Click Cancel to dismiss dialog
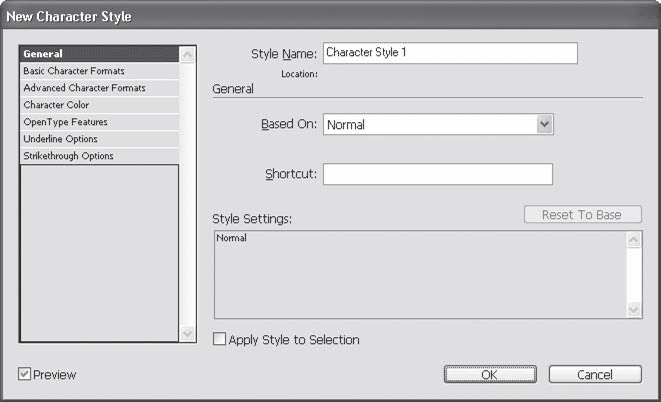The width and height of the screenshot is (661, 402). click(x=595, y=375)
